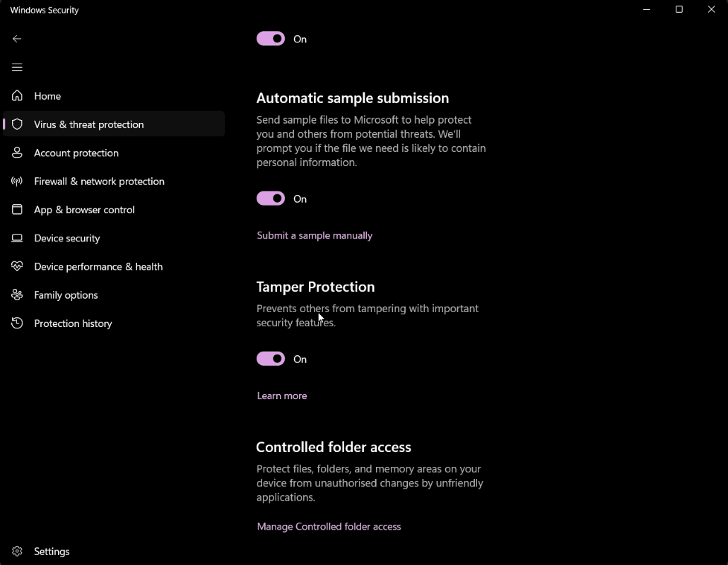Select the Home icon in sidebar
This screenshot has height=565, width=728.
[17, 95]
